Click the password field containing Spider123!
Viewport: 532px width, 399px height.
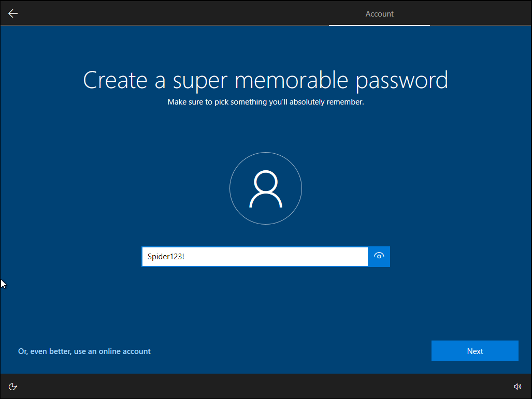[255, 257]
